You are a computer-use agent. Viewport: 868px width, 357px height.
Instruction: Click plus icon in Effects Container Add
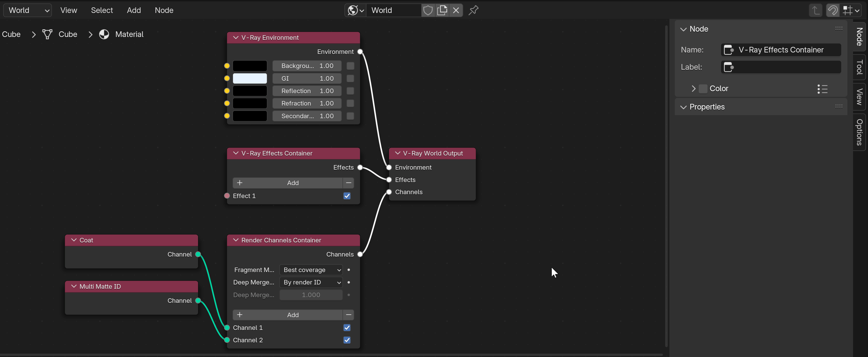click(x=239, y=183)
